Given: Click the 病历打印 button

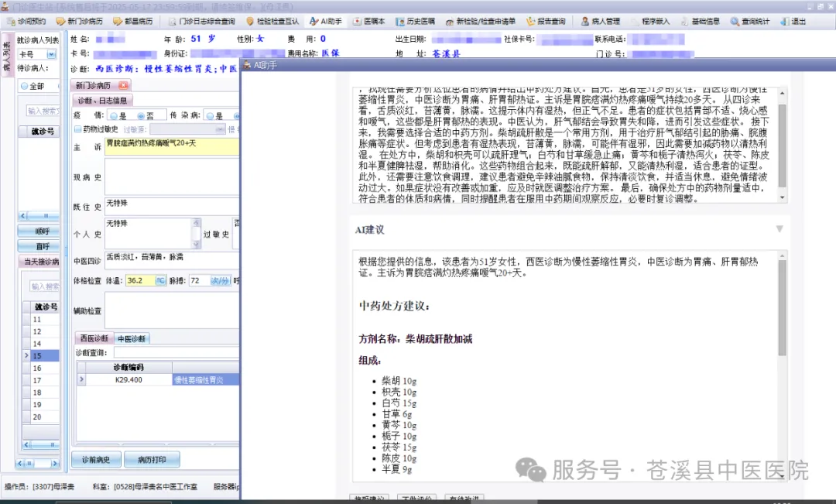Looking at the screenshot, I should click(x=152, y=459).
